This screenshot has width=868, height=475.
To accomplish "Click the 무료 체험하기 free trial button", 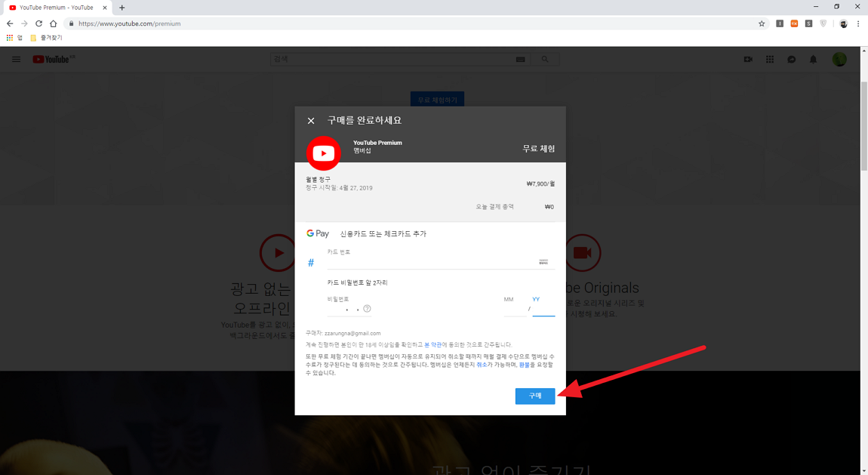I will tap(437, 100).
